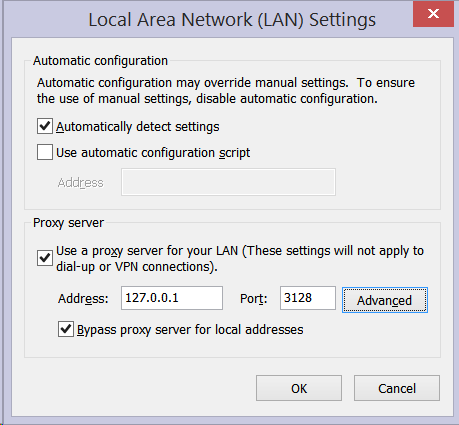Click the Local Area Network (LAN) Settings title bar
Screen dimensions: 459x425
[x=232, y=19]
